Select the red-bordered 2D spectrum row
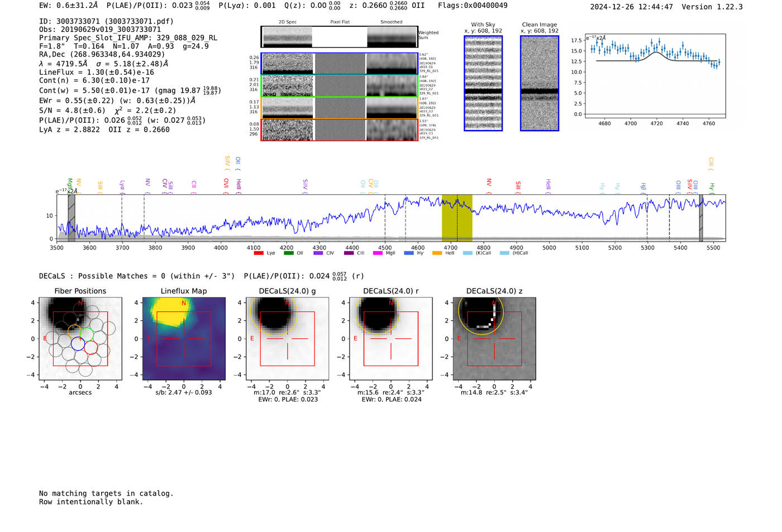 tap(340, 130)
